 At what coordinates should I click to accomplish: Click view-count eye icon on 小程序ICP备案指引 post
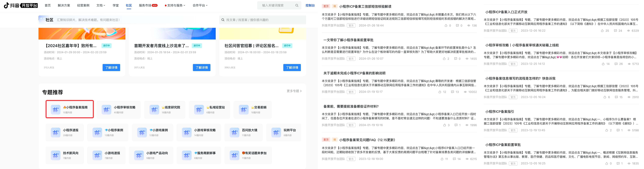click(629, 130)
